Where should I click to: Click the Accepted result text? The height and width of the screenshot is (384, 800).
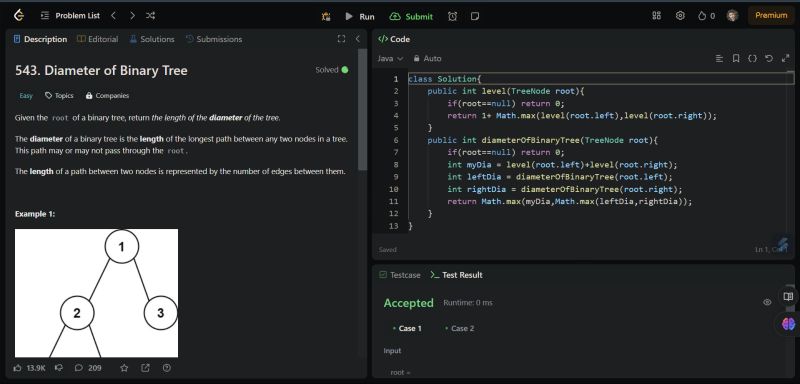pyautogui.click(x=409, y=303)
